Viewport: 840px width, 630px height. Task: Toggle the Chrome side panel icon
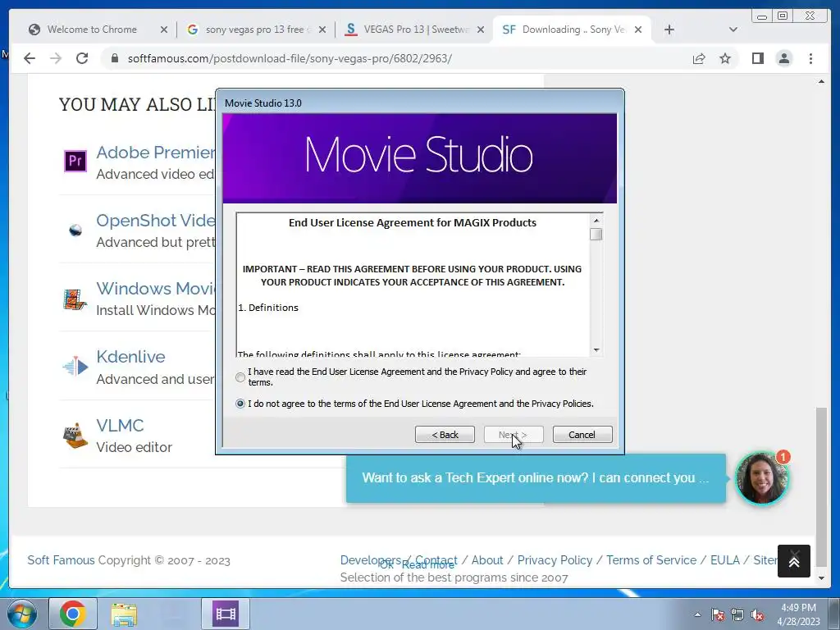(757, 58)
